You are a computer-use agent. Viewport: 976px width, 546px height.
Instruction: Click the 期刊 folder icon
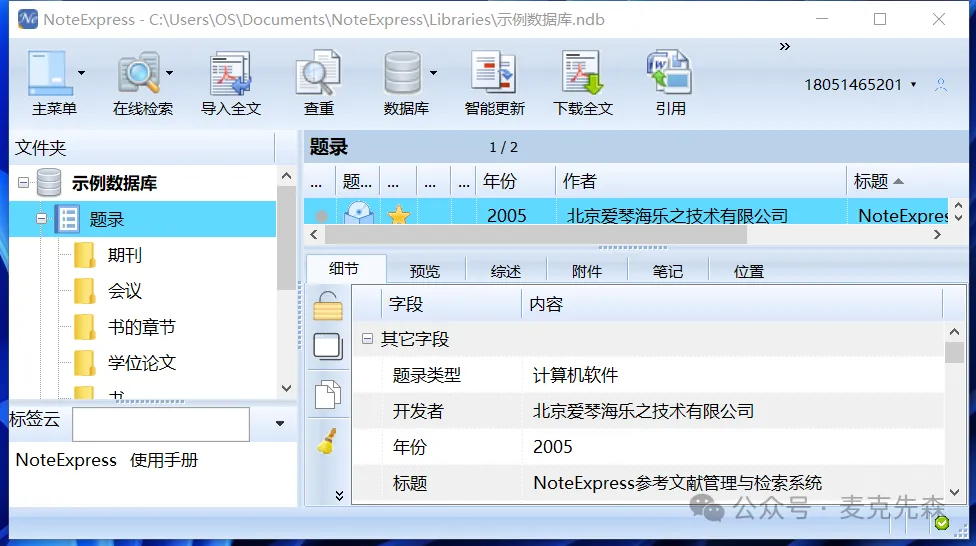(85, 255)
